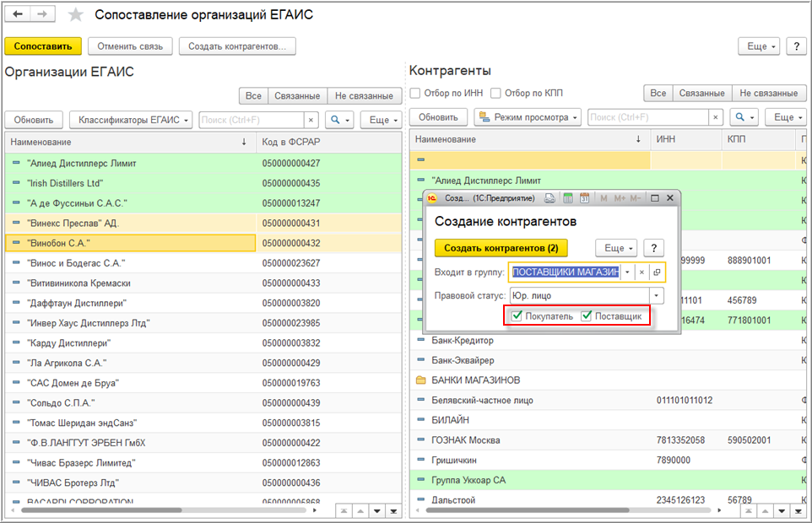Click the Отменить связь button
This screenshot has width=812, height=523.
(130, 46)
